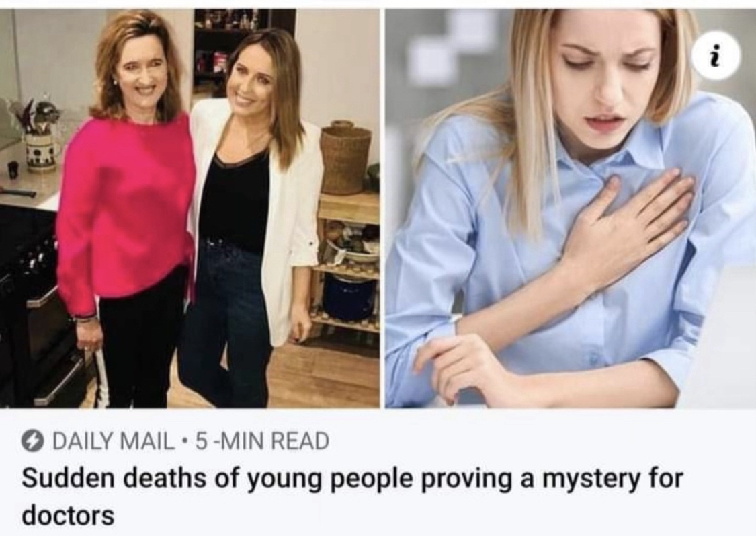
Task: Open the Daily Mail source label
Action: [x=113, y=441]
